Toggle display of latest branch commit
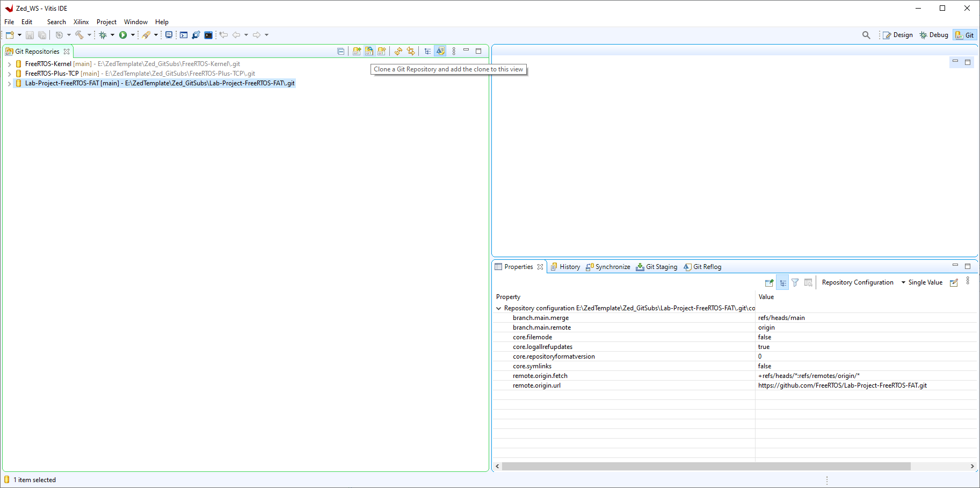 coord(440,51)
